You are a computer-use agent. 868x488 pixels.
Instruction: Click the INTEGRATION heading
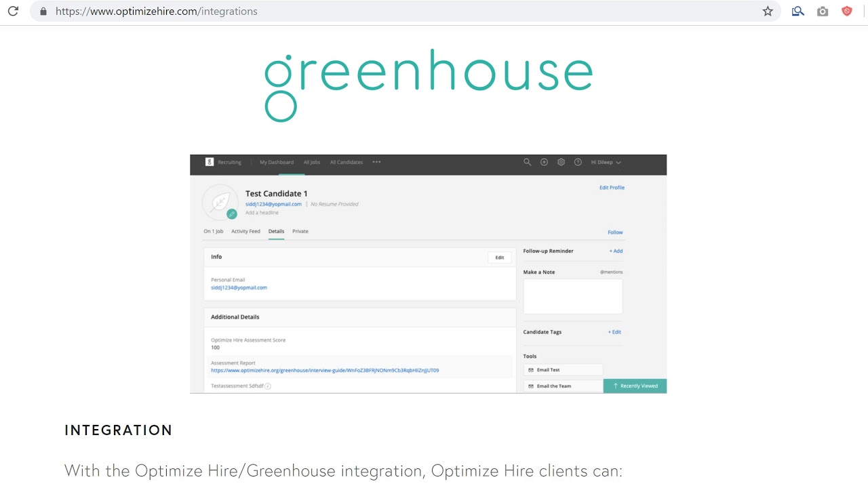coord(119,430)
